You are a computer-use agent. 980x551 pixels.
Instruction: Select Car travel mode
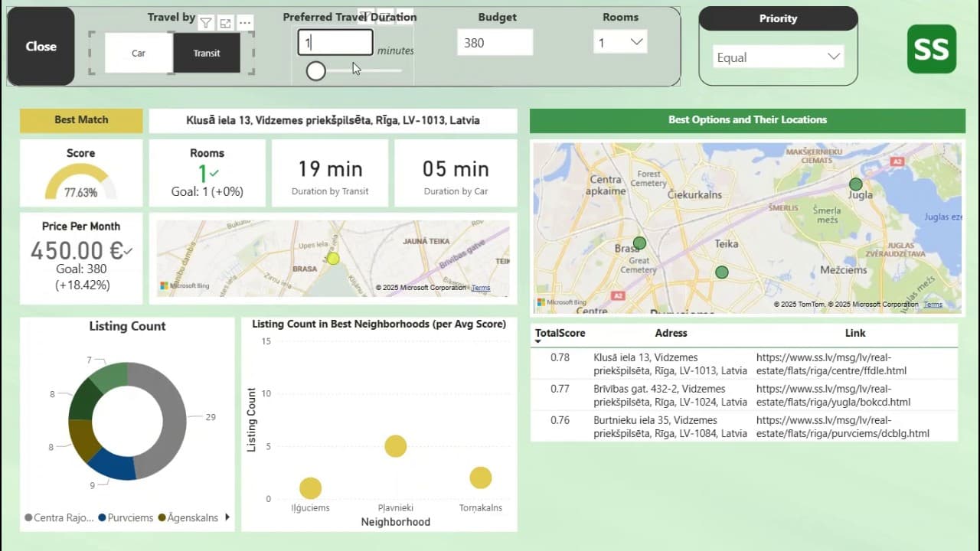pyautogui.click(x=139, y=53)
